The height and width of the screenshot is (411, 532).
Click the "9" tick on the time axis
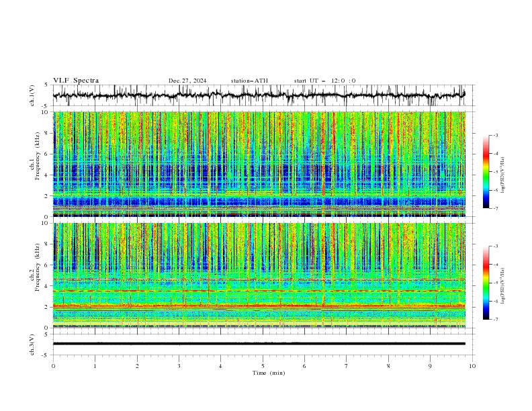(430, 366)
